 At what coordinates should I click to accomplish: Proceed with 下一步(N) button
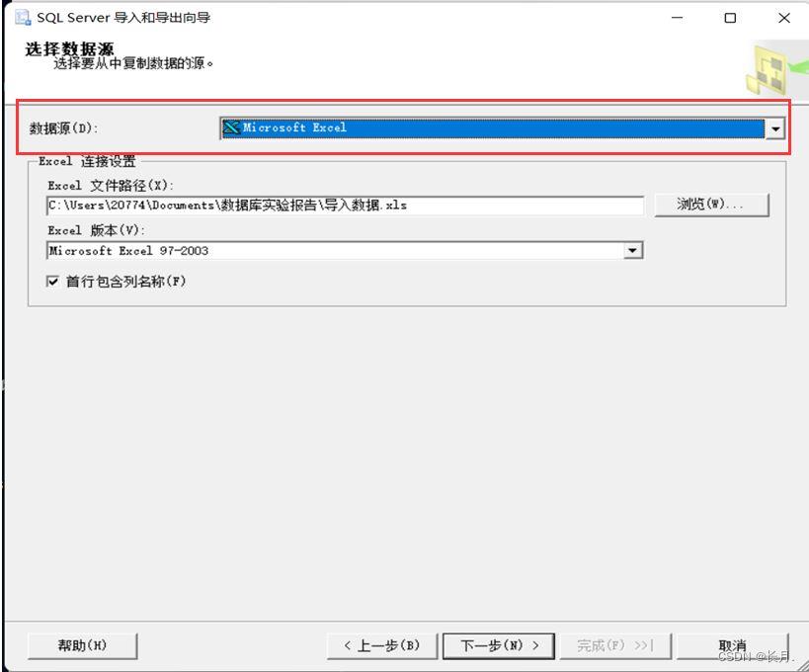[x=499, y=645]
